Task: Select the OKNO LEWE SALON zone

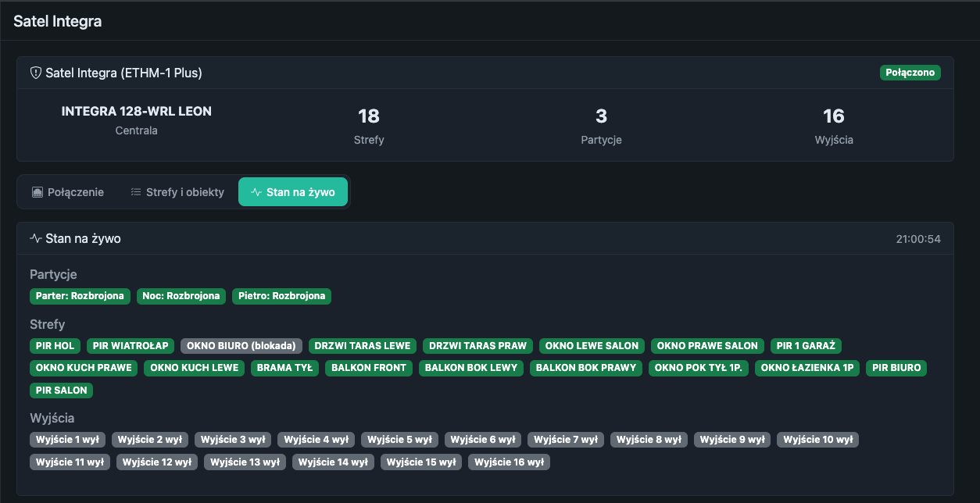Action: pos(592,345)
